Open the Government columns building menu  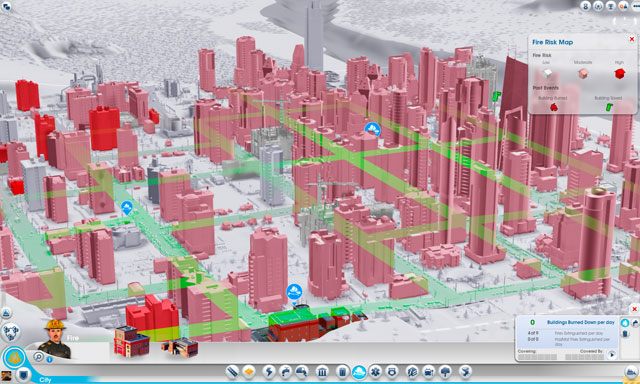click(x=322, y=371)
